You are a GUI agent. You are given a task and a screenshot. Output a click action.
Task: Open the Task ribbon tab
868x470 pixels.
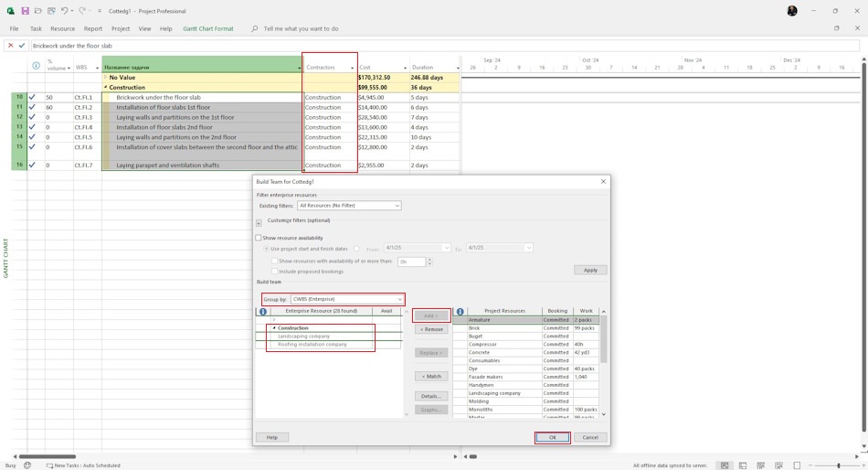pos(36,28)
